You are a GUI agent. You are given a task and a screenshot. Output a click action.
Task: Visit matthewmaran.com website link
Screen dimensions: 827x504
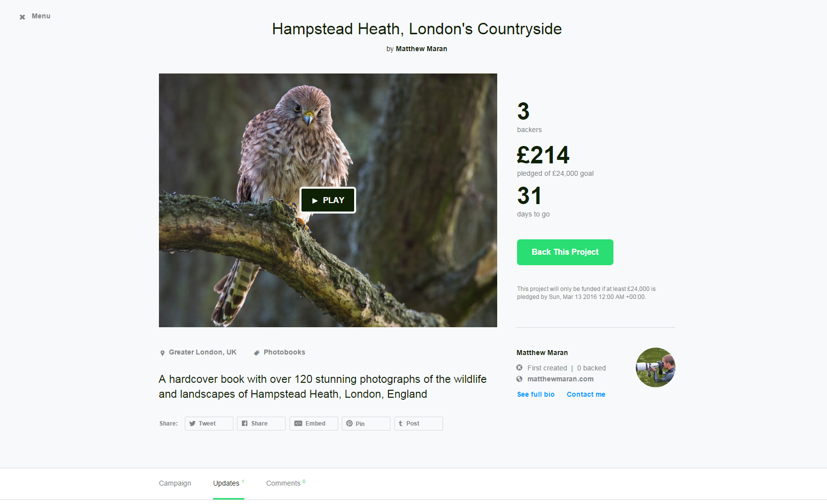(560, 379)
